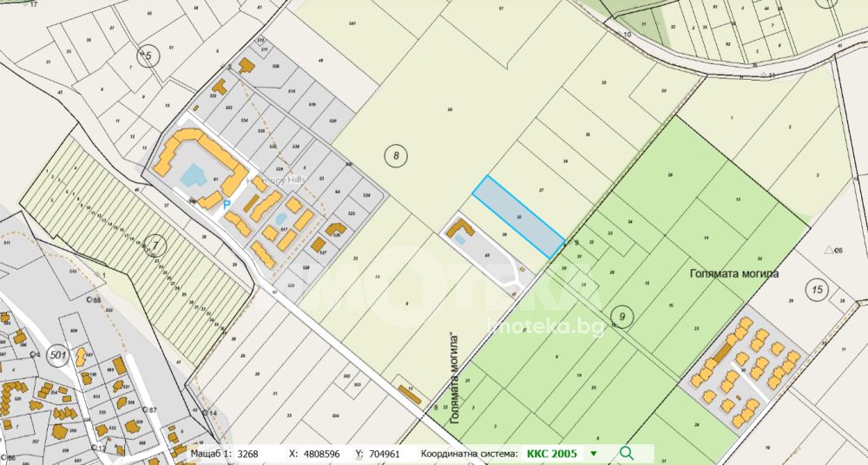Image resolution: width=868 pixels, height=465 pixels.
Task: Click the circled number 5 marker
Action: 148,56
